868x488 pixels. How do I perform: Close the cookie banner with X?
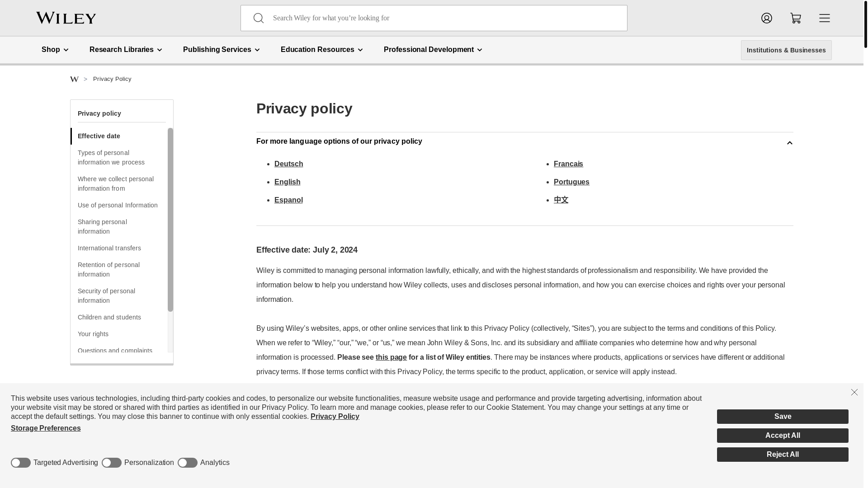tap(854, 392)
